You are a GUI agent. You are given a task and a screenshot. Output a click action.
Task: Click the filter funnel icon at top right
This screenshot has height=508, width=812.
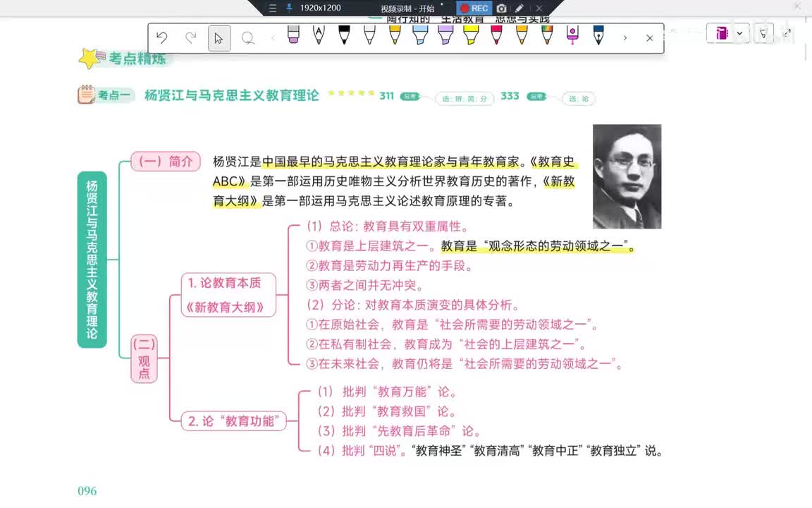point(763,34)
